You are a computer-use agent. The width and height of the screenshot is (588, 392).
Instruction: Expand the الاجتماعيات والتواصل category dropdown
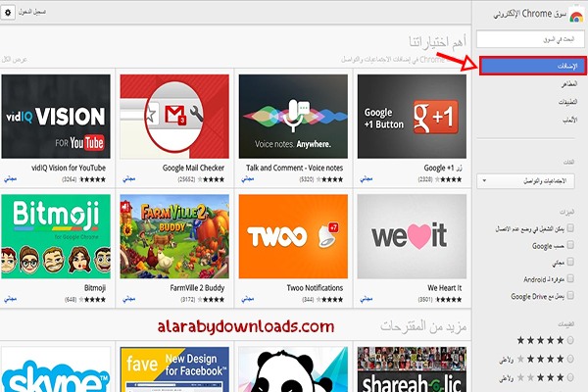click(525, 181)
